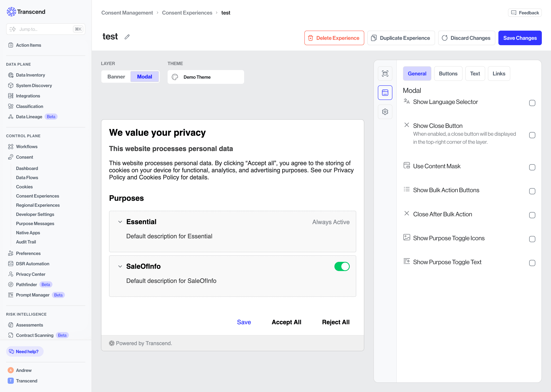
Task: Open the Demo Theme dropdown
Action: [206, 77]
